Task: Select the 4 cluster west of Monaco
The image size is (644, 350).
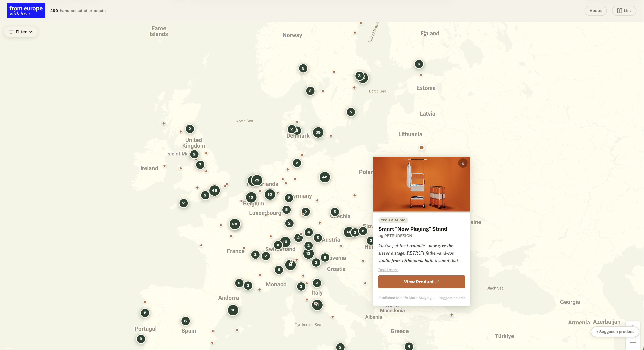Action: 279,270
